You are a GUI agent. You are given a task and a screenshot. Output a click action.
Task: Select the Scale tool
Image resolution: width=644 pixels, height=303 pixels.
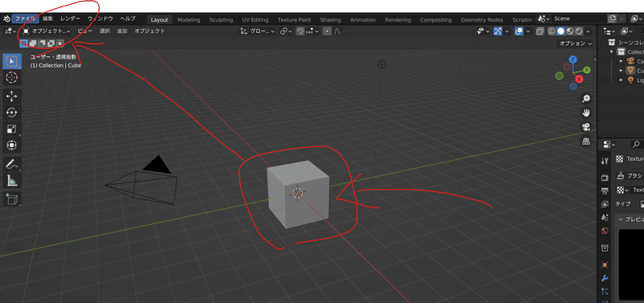click(12, 129)
